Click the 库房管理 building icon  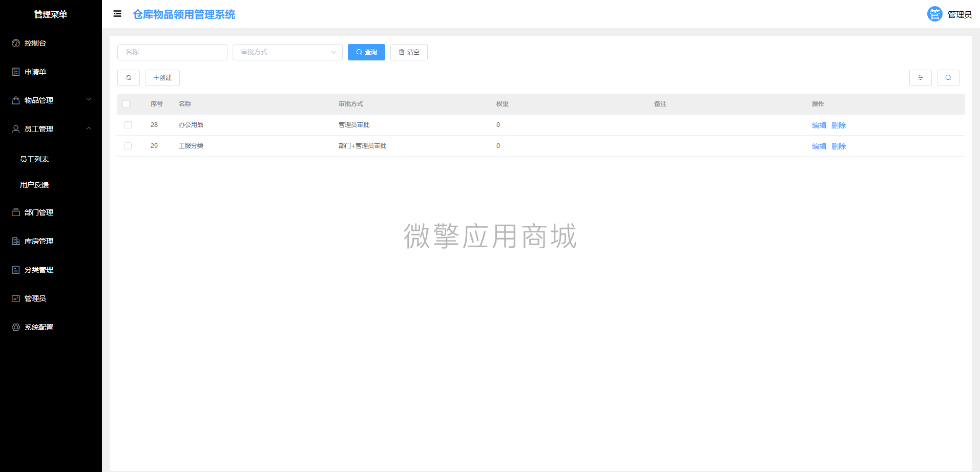coord(16,241)
